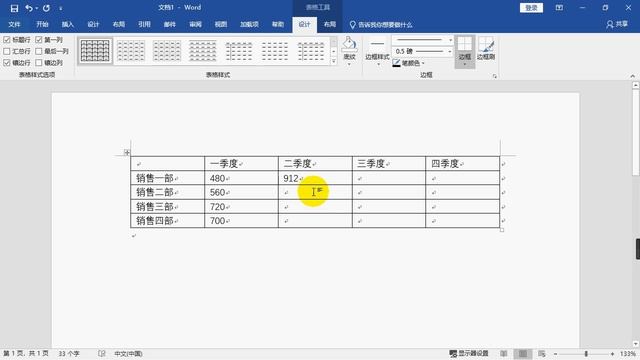The image size is (640, 360).
Task: Switch to web layout view icon
Action: (x=542, y=353)
